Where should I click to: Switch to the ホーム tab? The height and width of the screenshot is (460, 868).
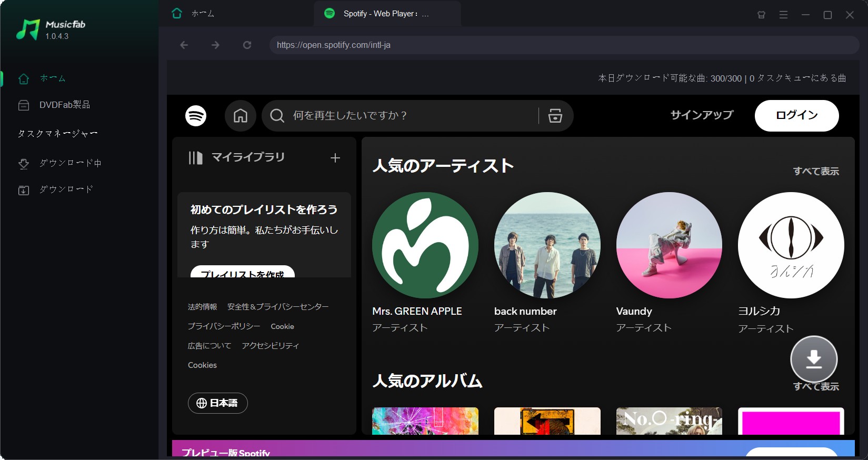pos(193,14)
